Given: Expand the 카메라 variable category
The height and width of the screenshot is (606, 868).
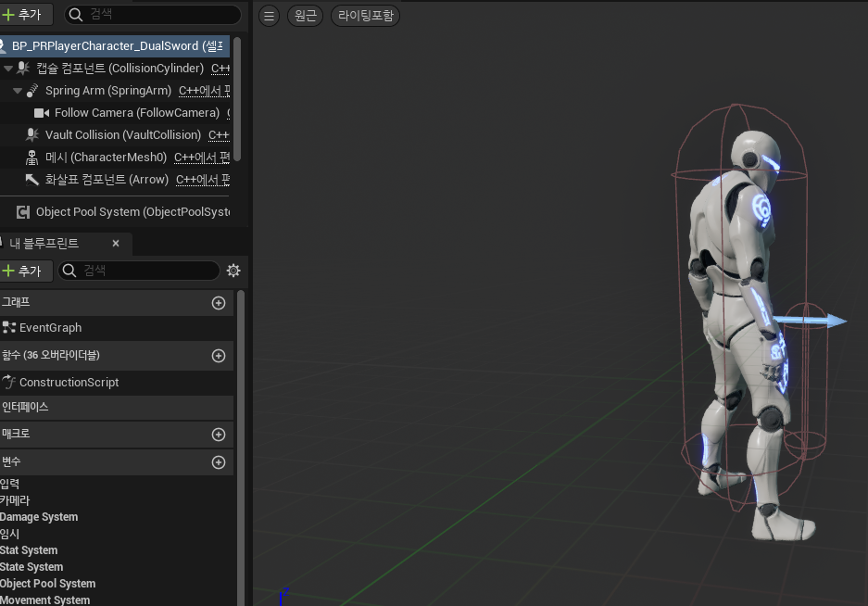Looking at the screenshot, I should [15, 500].
